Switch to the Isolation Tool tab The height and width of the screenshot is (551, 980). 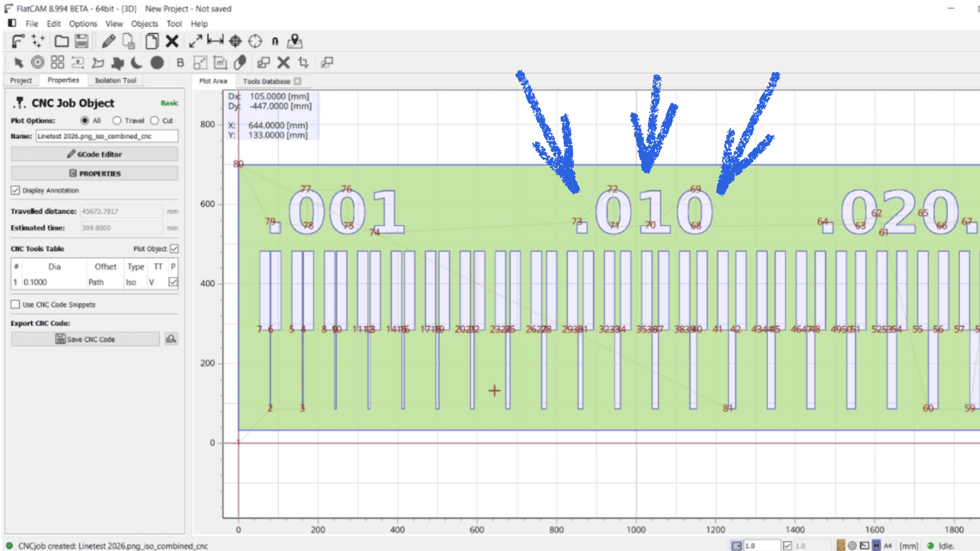coord(115,81)
